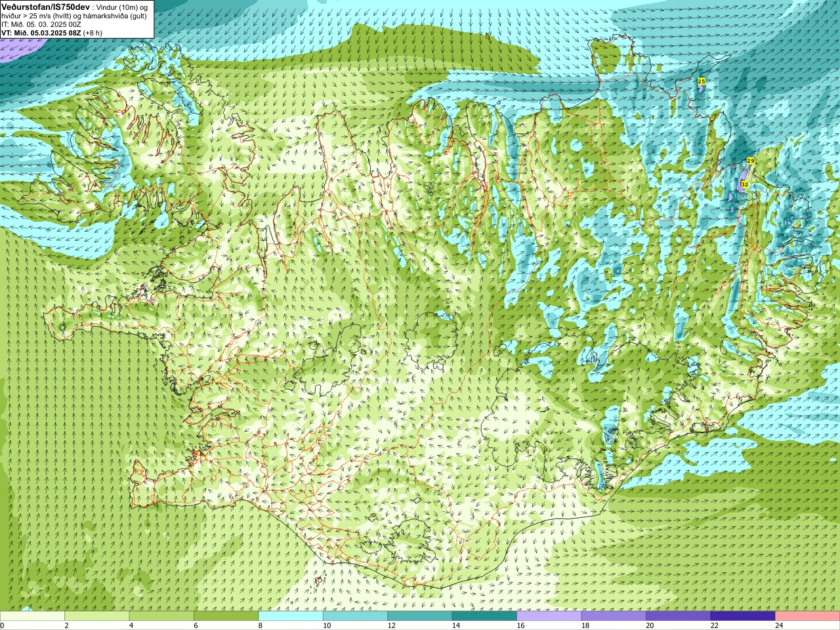Click the yellow gust marker labeled 32
840x630 pixels.
745,185
